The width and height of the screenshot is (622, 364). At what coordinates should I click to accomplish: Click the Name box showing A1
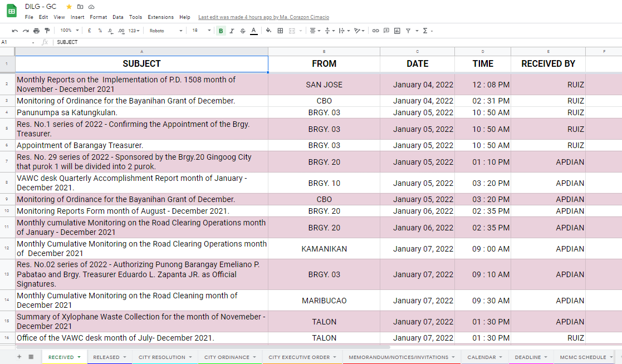tap(17, 42)
